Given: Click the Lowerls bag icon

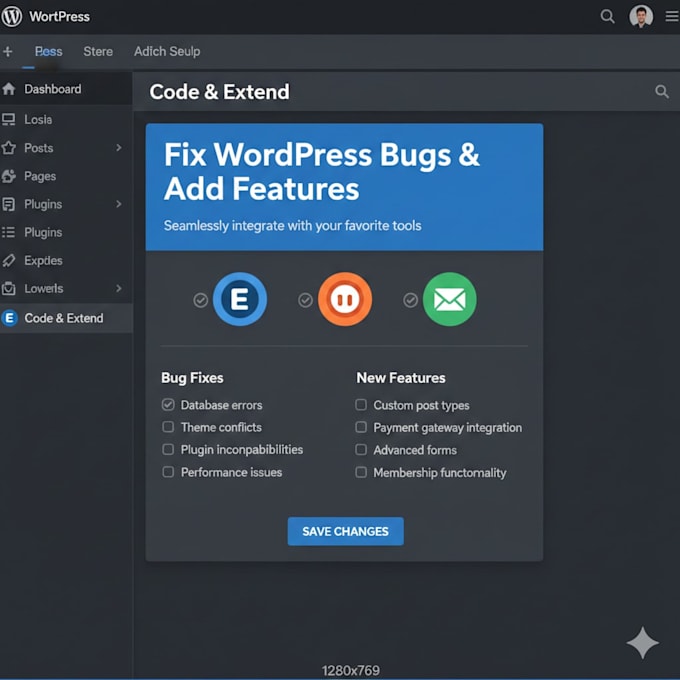Looking at the screenshot, I should point(8,288).
